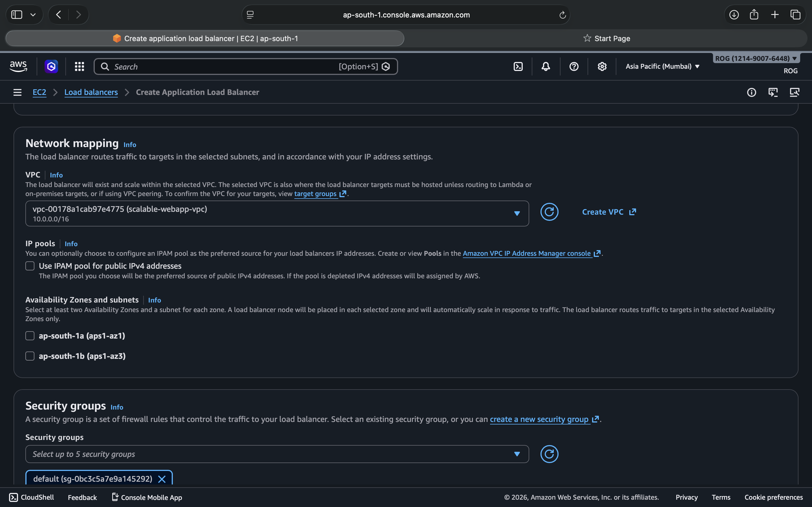Screen dimensions: 812x507
Task: Go to the Load balancers breadcrumb
Action: [91, 92]
